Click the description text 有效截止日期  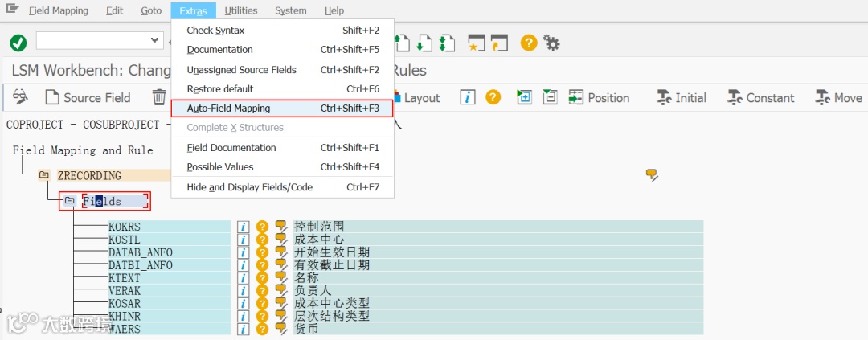tap(332, 265)
